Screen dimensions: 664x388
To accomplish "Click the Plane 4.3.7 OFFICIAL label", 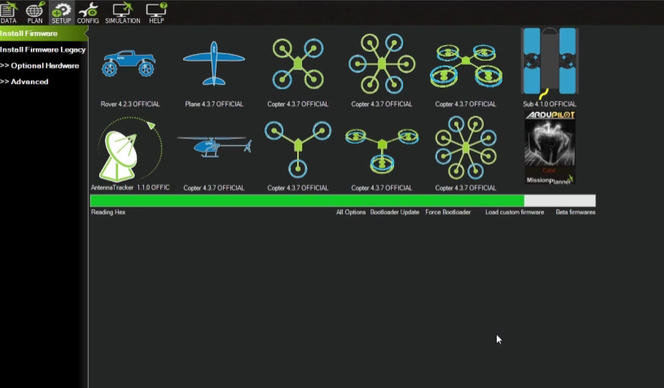I will (x=214, y=104).
